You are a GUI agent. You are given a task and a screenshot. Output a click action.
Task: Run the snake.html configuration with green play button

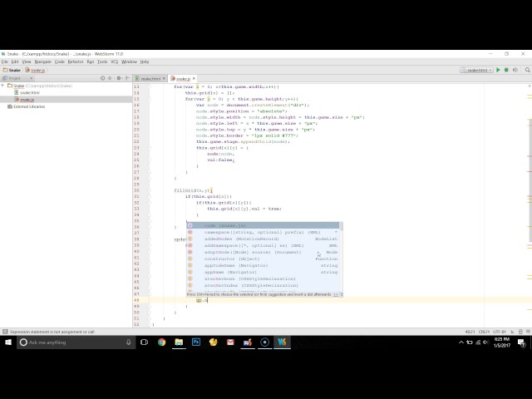(x=498, y=70)
